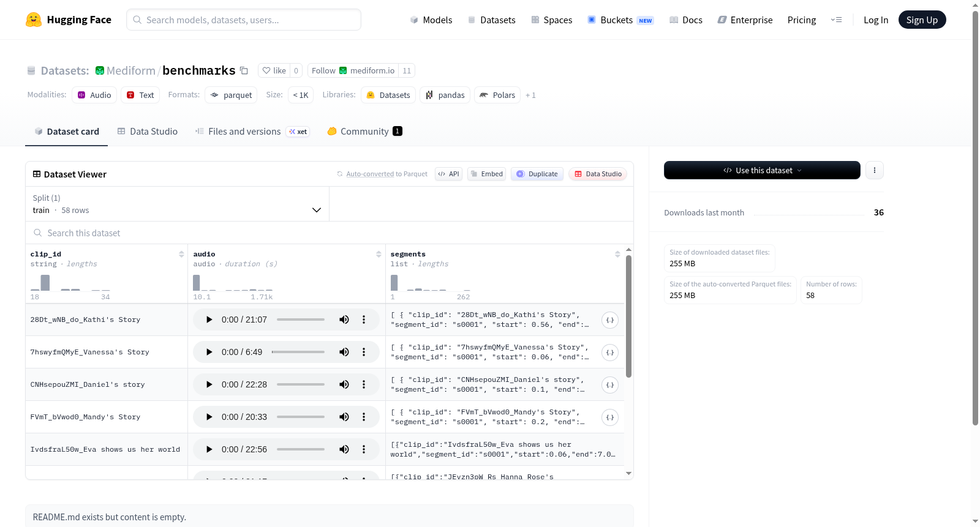Screen dimensions: 980x527
Task: Switch to the Data Studio tab
Action: (x=148, y=132)
